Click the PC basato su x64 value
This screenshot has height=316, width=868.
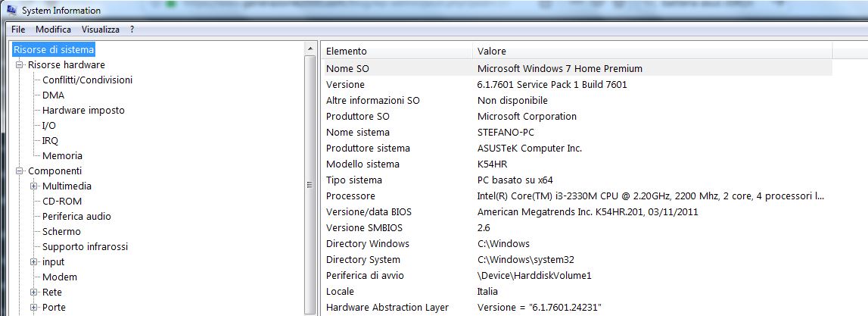pyautogui.click(x=515, y=180)
